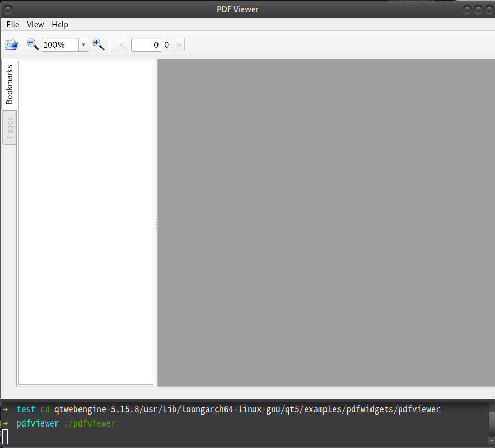The image size is (495, 448).
Task: Open the File menu
Action: point(13,25)
